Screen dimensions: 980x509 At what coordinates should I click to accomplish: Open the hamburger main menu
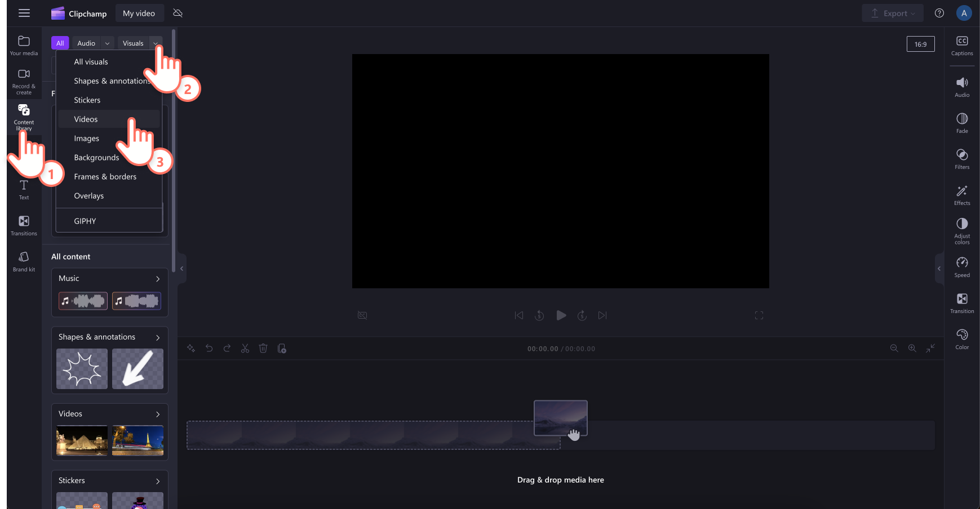tap(24, 13)
